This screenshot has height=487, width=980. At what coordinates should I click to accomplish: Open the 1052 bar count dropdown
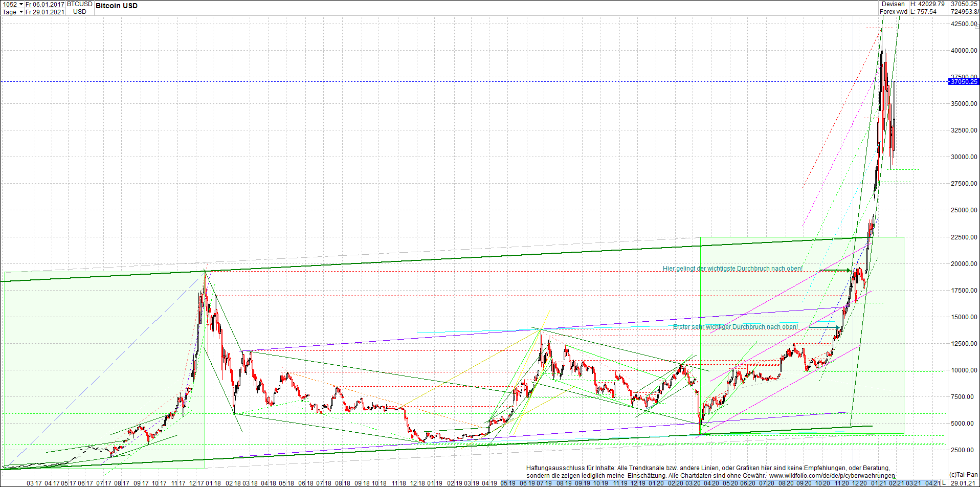[x=12, y=4]
